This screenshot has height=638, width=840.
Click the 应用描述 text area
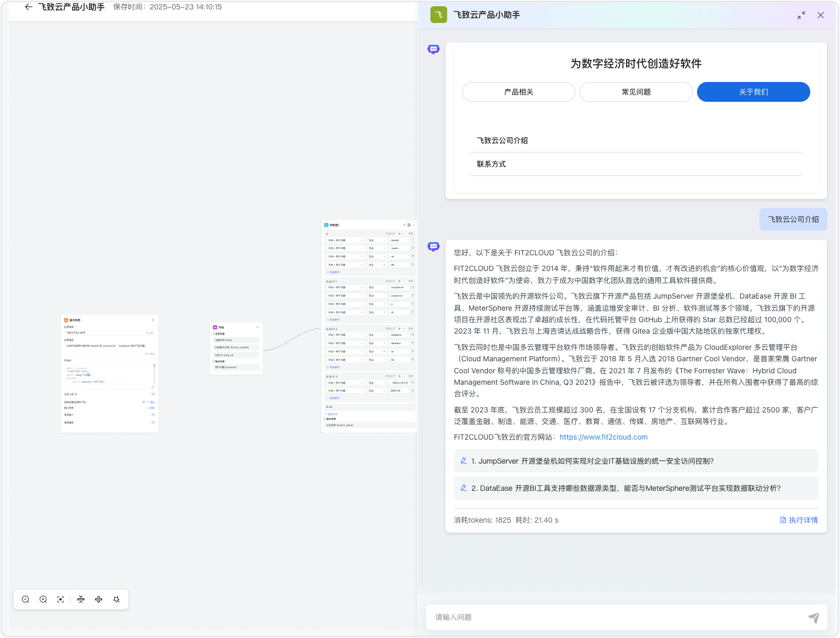coord(109,349)
